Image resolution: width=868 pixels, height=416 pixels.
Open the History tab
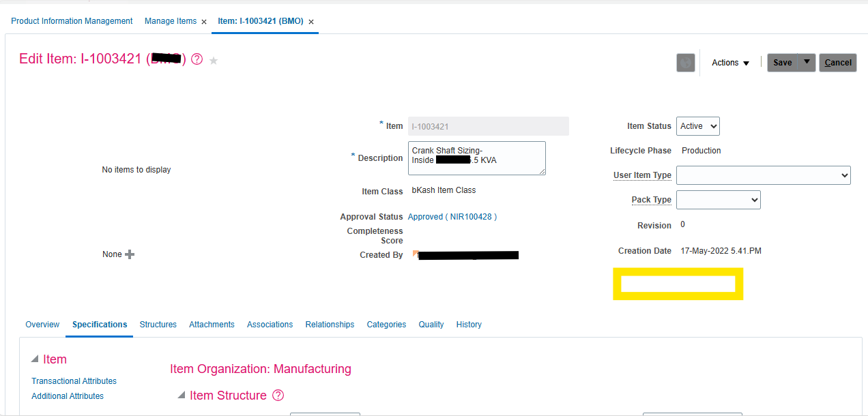point(469,325)
